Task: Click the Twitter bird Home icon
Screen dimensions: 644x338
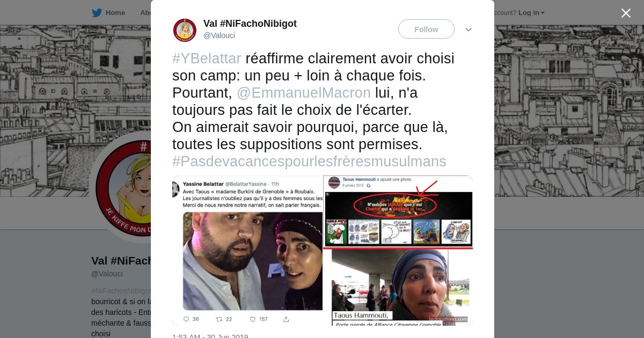Action: click(97, 13)
